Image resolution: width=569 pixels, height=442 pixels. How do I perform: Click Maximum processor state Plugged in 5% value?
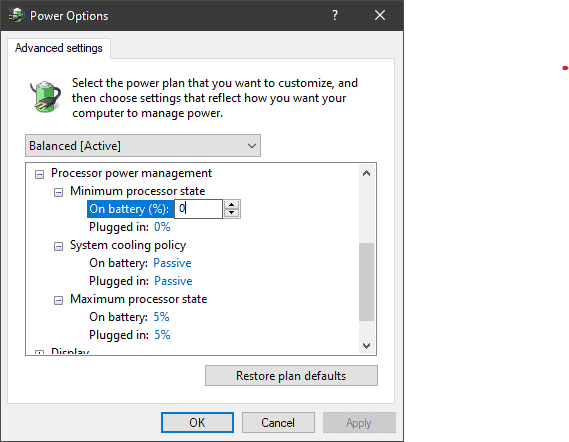tap(162, 335)
